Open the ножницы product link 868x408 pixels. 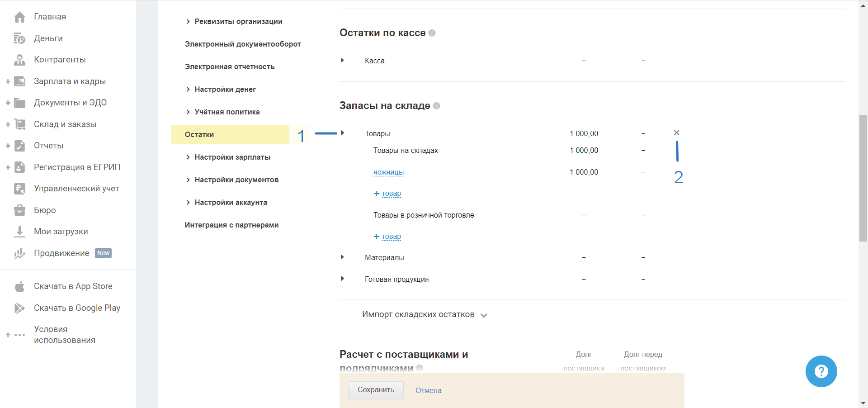388,172
